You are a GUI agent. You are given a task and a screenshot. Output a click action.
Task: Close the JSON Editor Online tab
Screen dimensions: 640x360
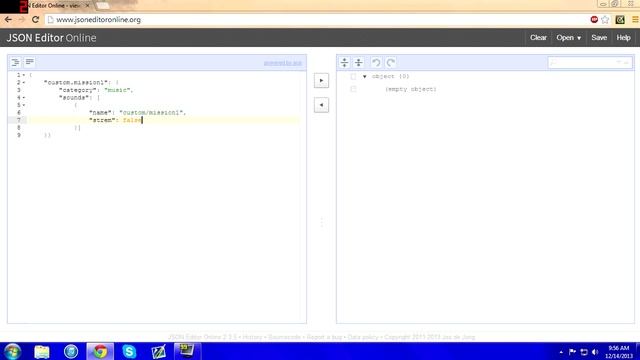87,6
